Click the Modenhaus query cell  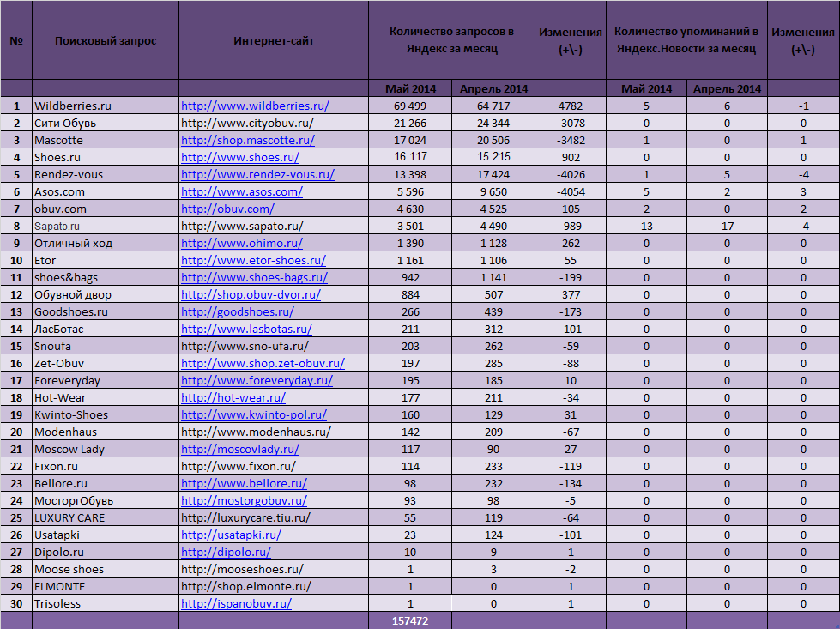[x=106, y=432]
